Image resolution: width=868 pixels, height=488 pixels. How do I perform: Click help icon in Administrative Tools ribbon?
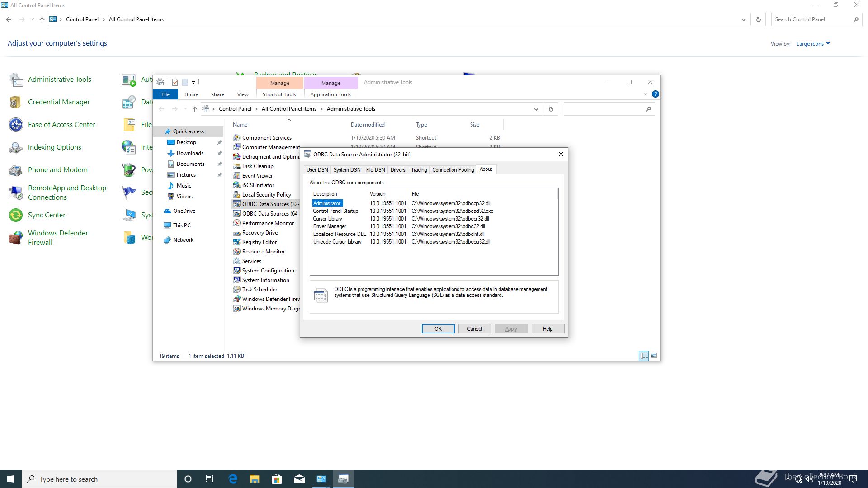pyautogui.click(x=655, y=94)
